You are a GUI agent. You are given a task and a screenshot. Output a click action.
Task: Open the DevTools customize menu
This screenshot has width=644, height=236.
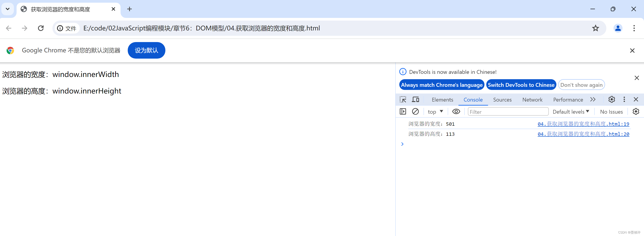click(624, 99)
